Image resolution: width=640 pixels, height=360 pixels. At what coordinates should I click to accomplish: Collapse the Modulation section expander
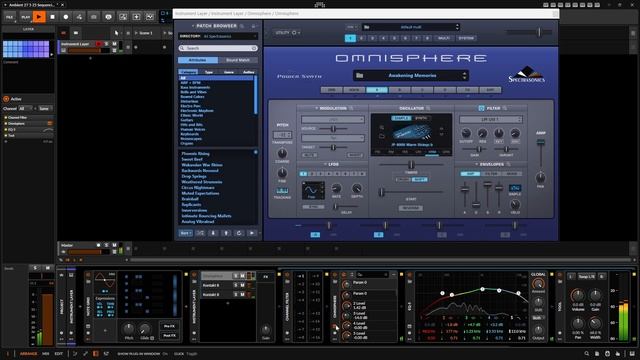(x=316, y=108)
